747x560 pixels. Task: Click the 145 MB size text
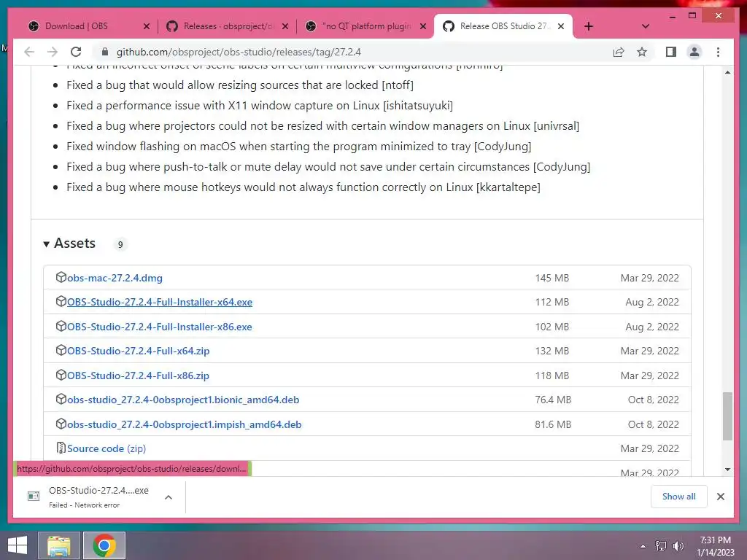coord(552,278)
